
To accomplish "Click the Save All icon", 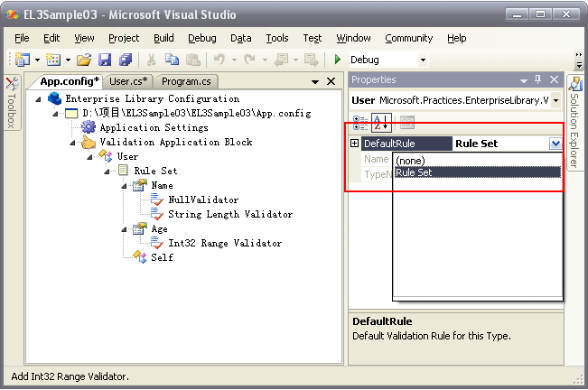I will tap(126, 60).
